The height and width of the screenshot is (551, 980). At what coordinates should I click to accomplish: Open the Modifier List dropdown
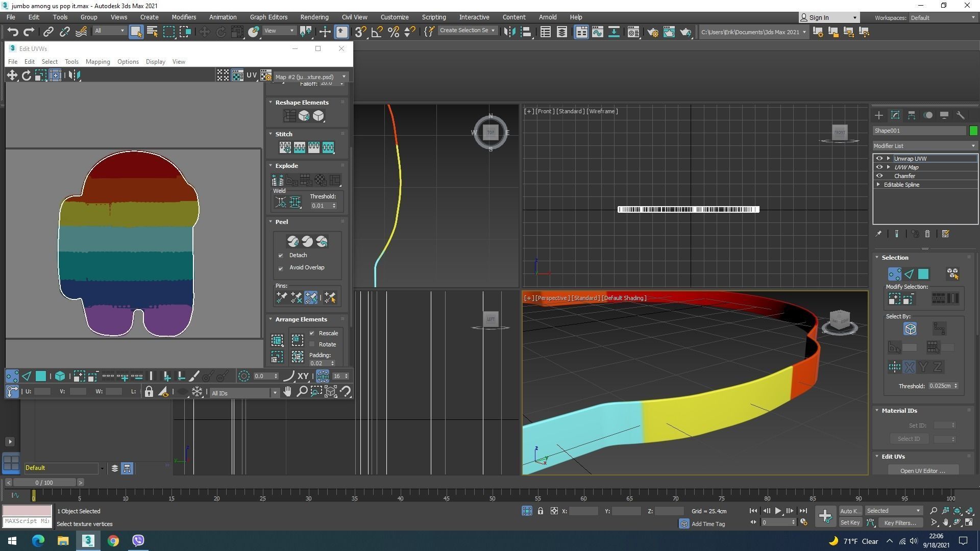(x=924, y=146)
